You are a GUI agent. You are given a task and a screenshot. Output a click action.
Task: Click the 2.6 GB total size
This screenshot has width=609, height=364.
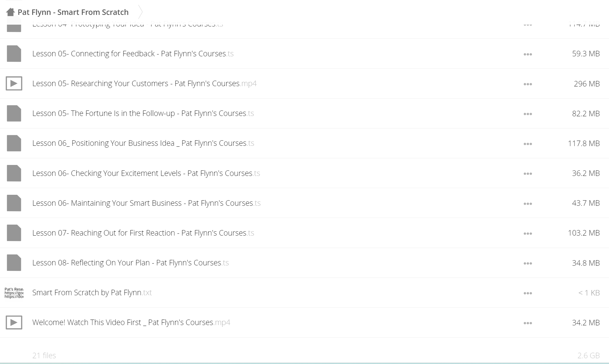(x=589, y=355)
